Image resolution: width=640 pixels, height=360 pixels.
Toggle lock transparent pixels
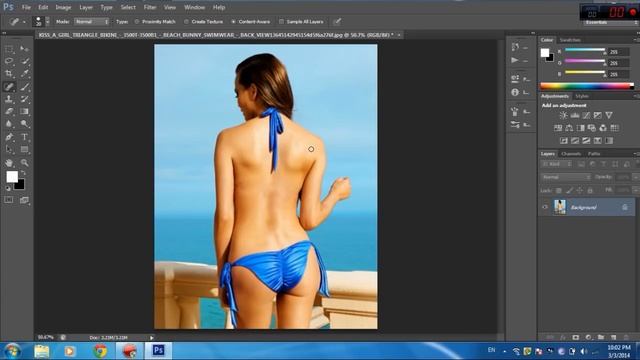[559, 190]
